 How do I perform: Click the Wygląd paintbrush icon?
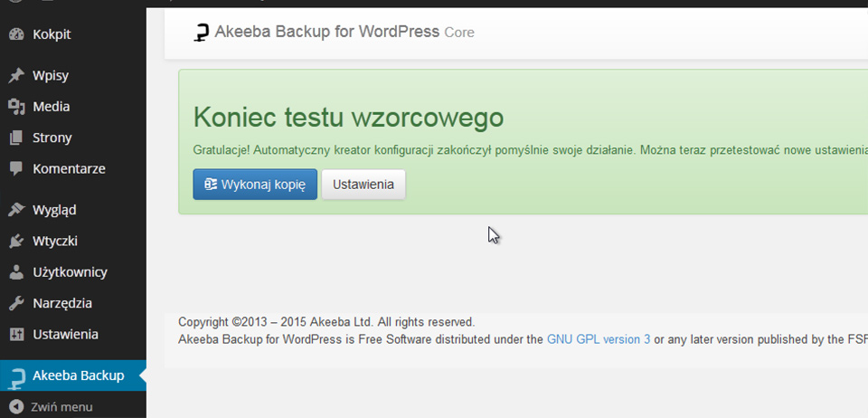(17, 210)
